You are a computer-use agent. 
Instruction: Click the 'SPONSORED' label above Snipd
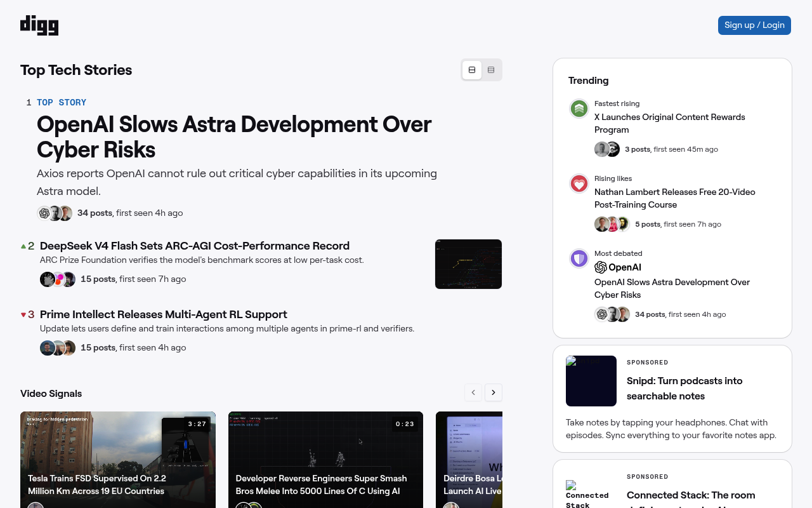[648, 363]
